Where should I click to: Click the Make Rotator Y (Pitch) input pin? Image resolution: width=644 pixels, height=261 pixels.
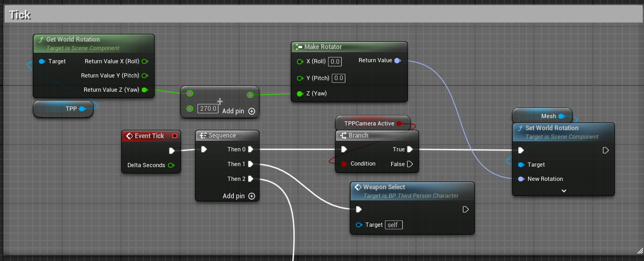300,78
